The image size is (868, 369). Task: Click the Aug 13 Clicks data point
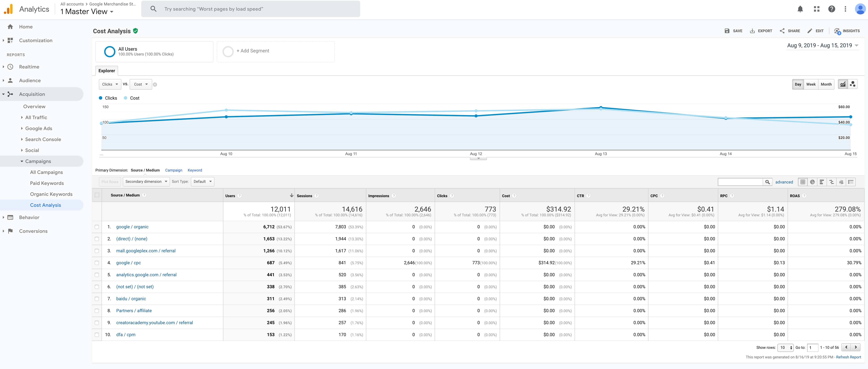[600, 108]
